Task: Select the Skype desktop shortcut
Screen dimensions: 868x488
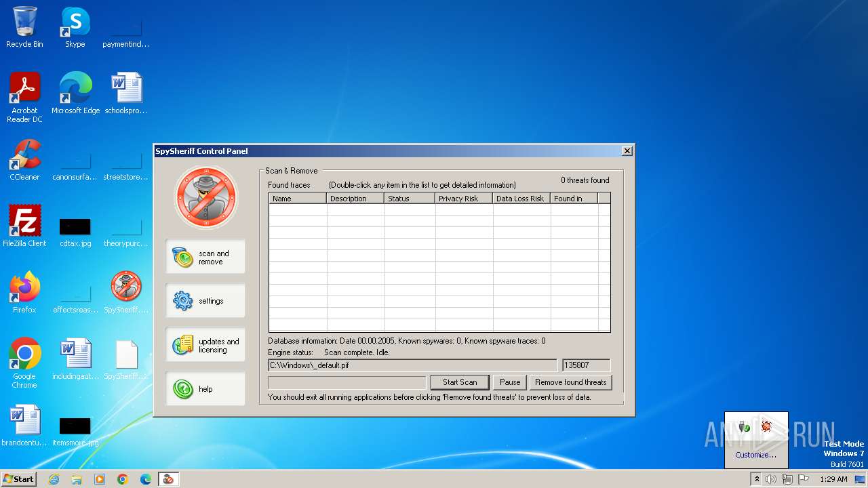Action: point(75,27)
